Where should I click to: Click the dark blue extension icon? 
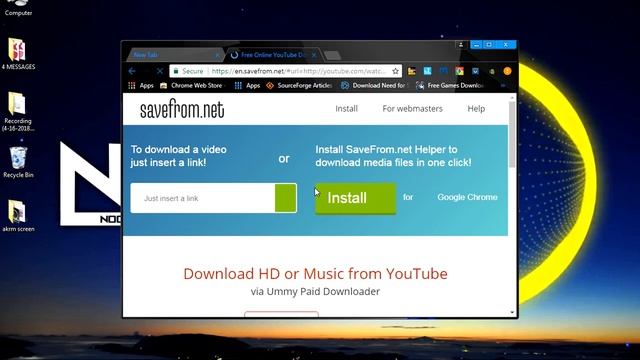(x=443, y=71)
